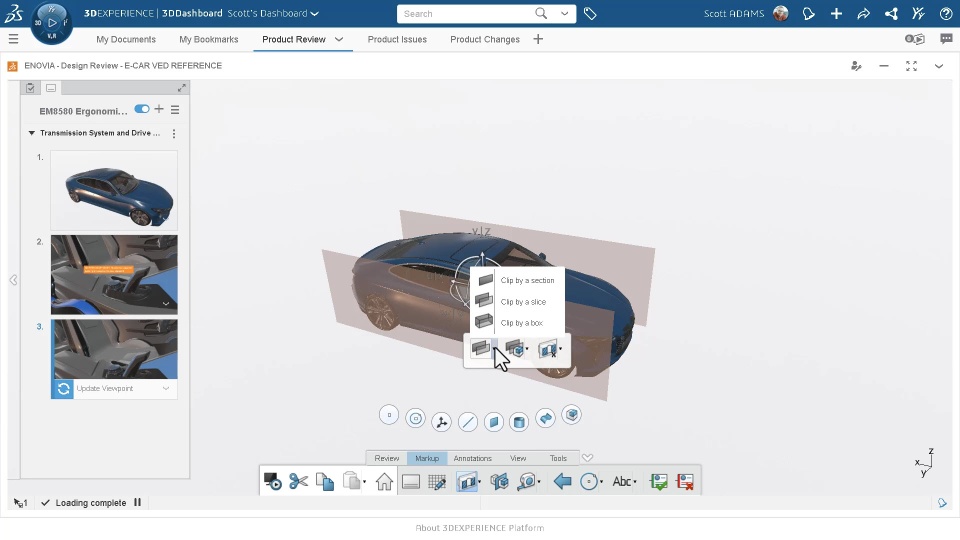
Task: Open My Bookmarks tab
Action: [x=209, y=39]
